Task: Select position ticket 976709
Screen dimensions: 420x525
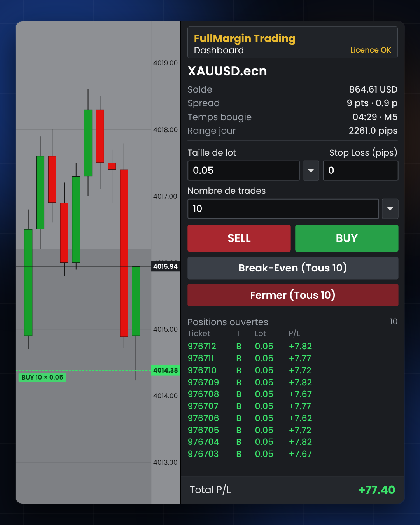Action: pyautogui.click(x=203, y=382)
